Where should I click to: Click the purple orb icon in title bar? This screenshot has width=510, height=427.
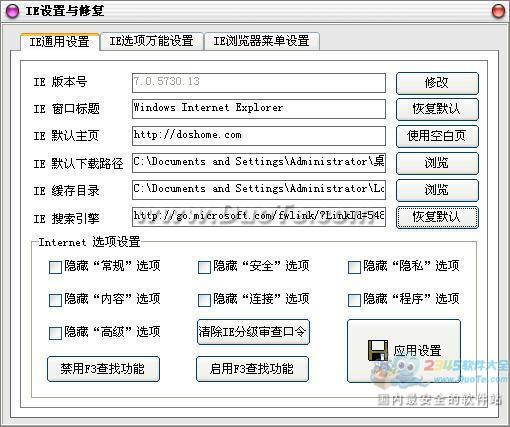13,11
